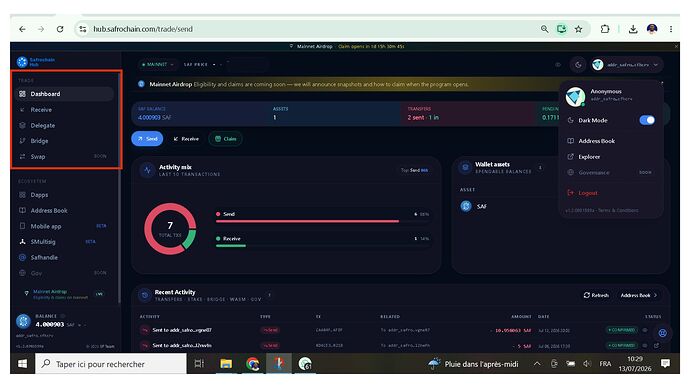View details eye for 5 SAF transaction
The width and height of the screenshot is (690, 388).
[x=645, y=345]
